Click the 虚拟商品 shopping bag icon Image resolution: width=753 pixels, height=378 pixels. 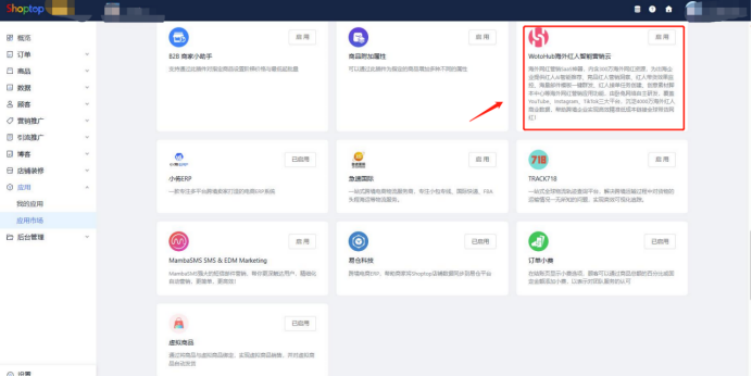179,323
